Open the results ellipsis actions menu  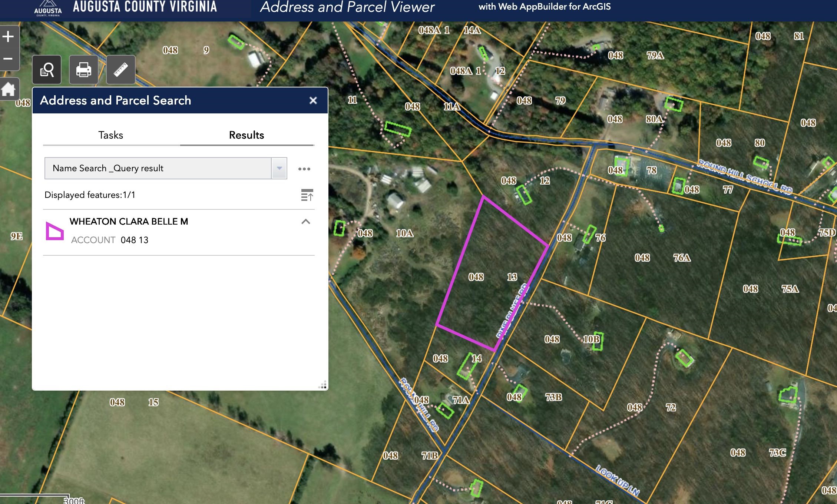[x=305, y=168]
